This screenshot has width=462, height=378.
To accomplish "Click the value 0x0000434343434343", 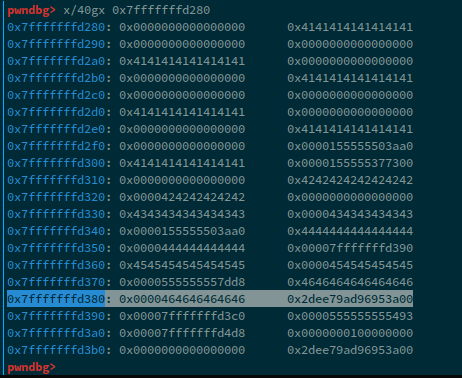I will click(350, 214).
